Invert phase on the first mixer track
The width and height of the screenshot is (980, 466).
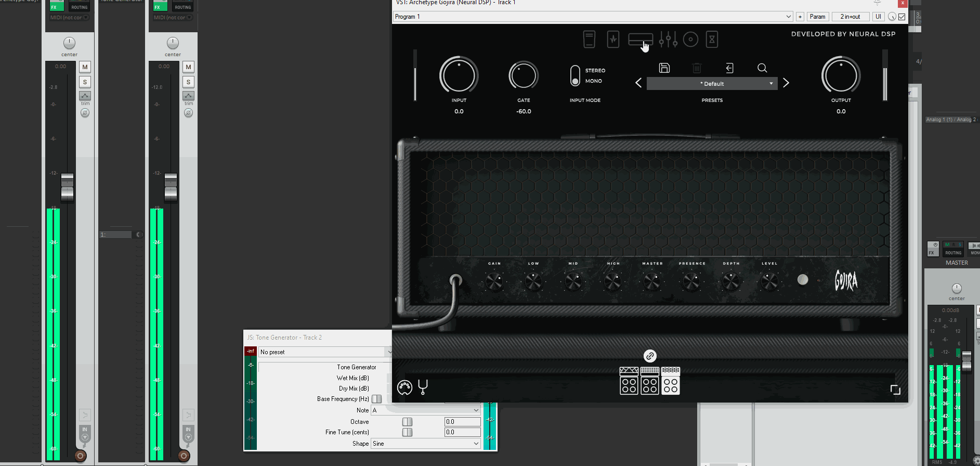click(x=85, y=113)
